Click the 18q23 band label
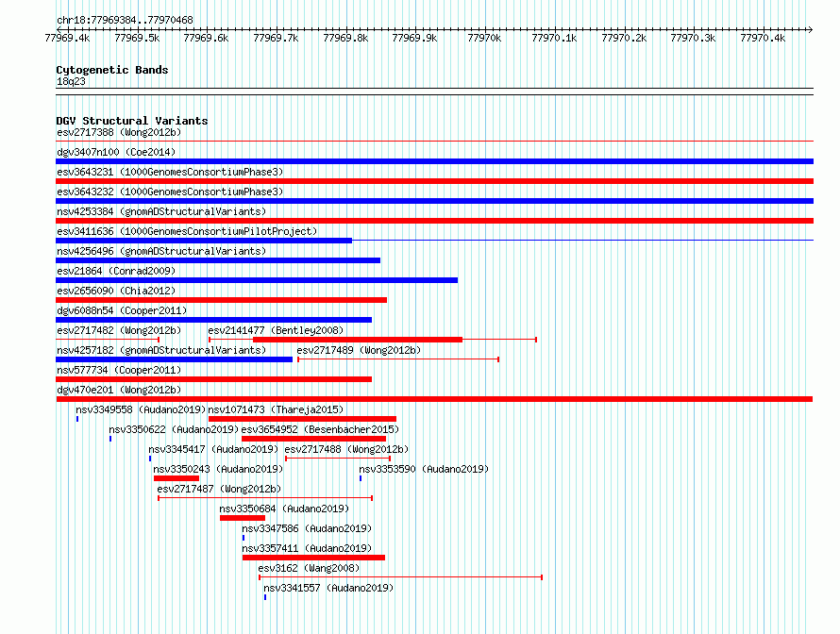 coord(71,81)
